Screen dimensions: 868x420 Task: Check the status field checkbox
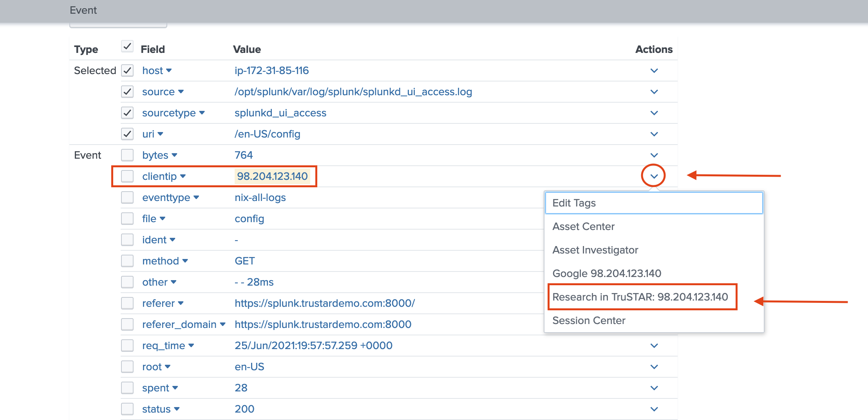tap(127, 409)
